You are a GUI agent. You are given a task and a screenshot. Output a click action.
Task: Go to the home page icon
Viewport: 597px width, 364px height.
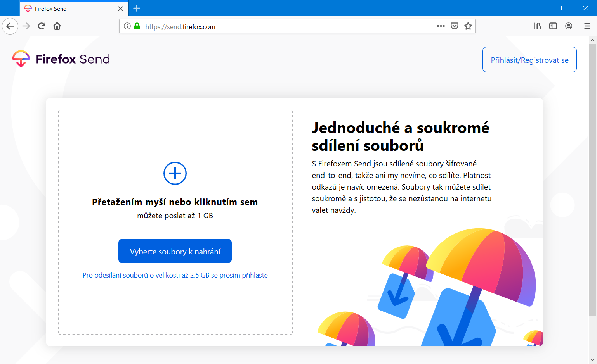pos(57,26)
